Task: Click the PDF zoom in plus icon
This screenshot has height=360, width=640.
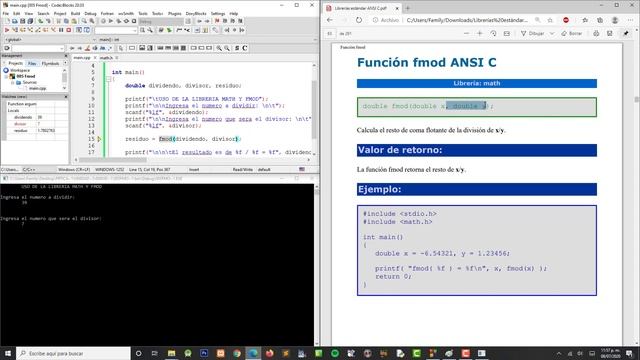Action: click(x=480, y=33)
